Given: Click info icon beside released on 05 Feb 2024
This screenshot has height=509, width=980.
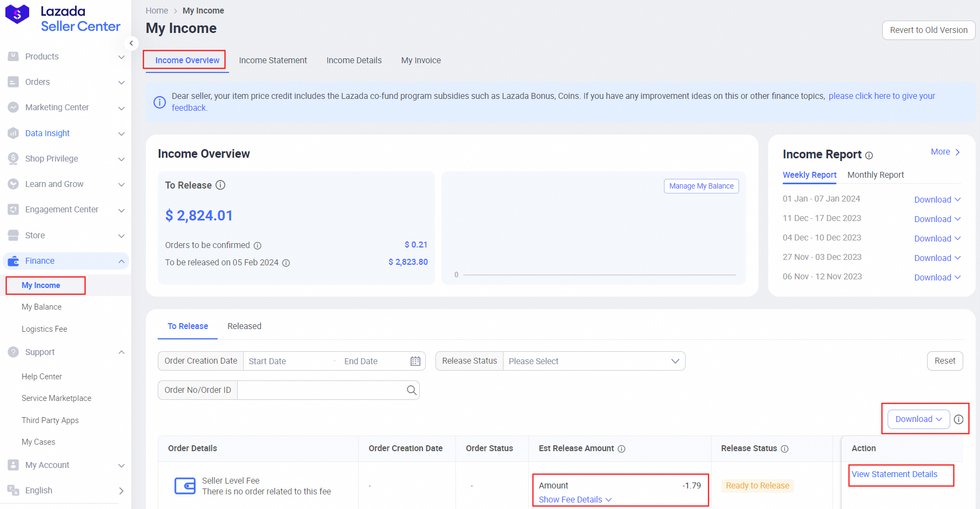Looking at the screenshot, I should (286, 263).
